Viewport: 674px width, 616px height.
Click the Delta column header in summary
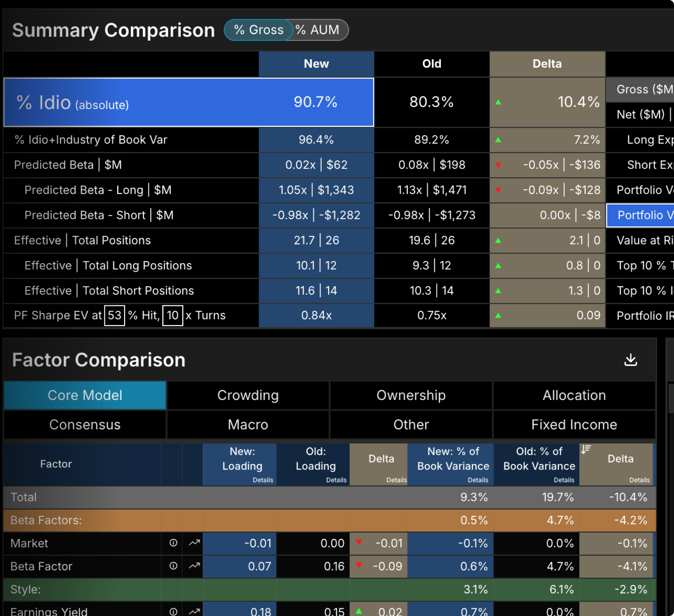click(x=547, y=64)
